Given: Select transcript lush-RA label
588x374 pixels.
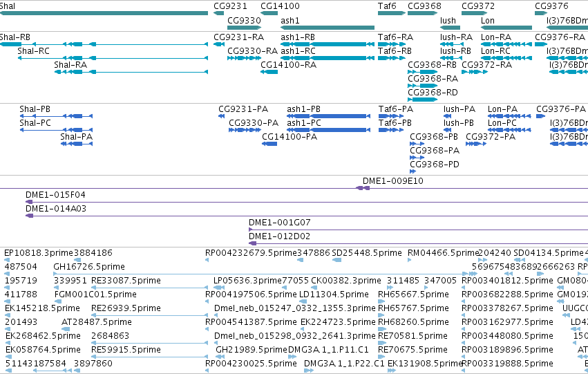Looking at the screenshot, I should [x=457, y=37].
